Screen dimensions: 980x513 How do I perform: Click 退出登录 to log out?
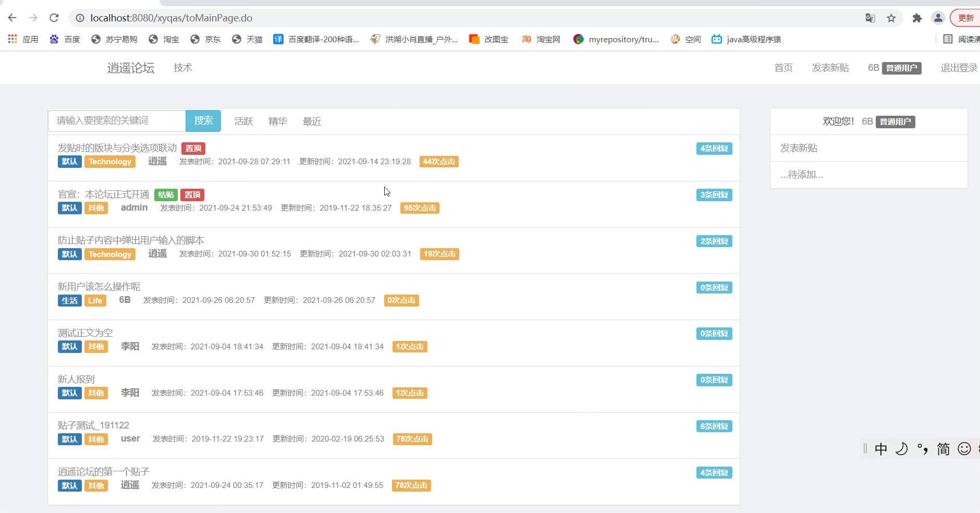[959, 68]
